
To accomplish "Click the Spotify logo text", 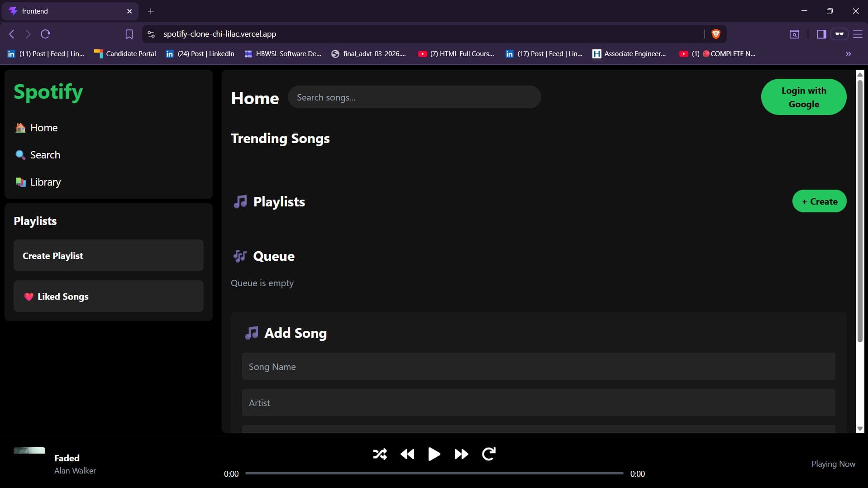I will click(x=48, y=92).
